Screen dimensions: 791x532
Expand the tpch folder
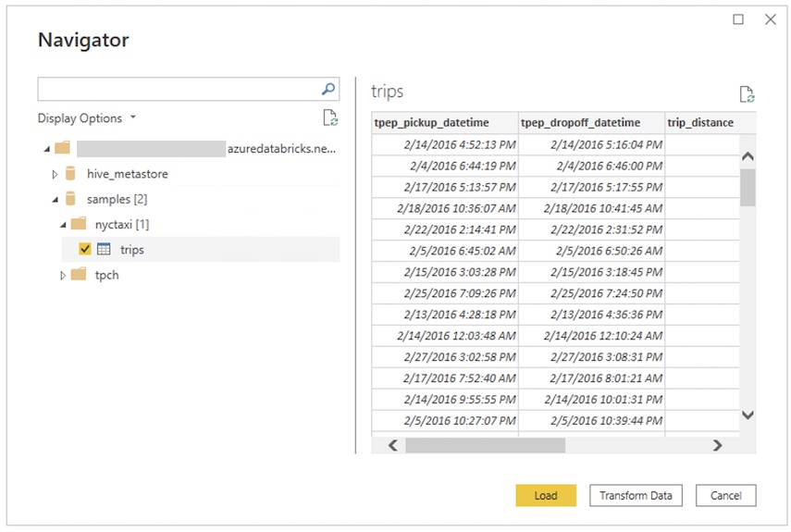[x=63, y=275]
